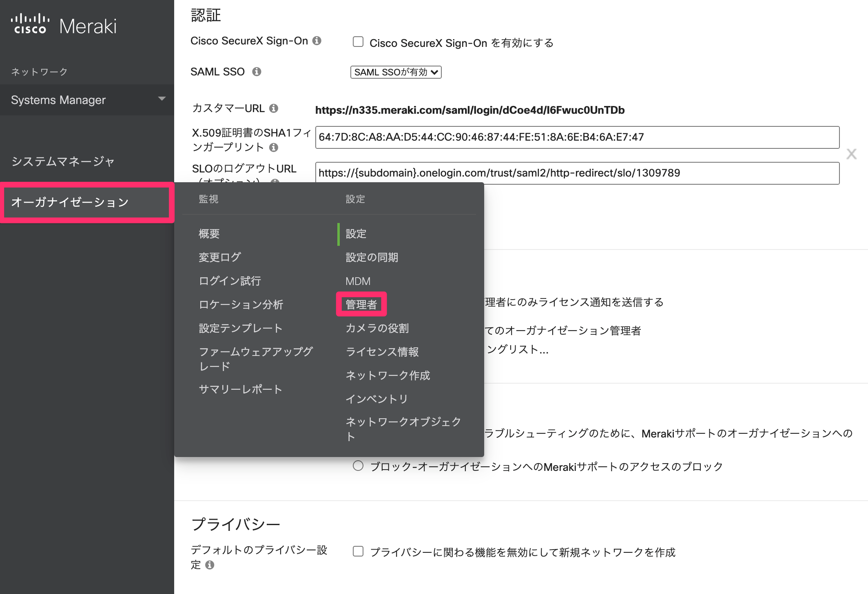Open オーガナイゼーション sidebar menu
Viewport: 868px width, 594px height.
coord(87,202)
